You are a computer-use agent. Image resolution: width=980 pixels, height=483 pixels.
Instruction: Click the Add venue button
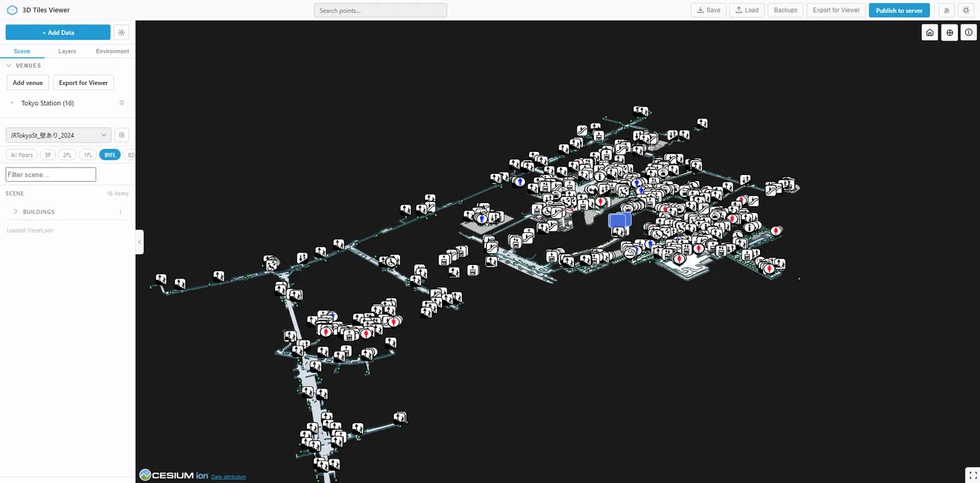(27, 82)
